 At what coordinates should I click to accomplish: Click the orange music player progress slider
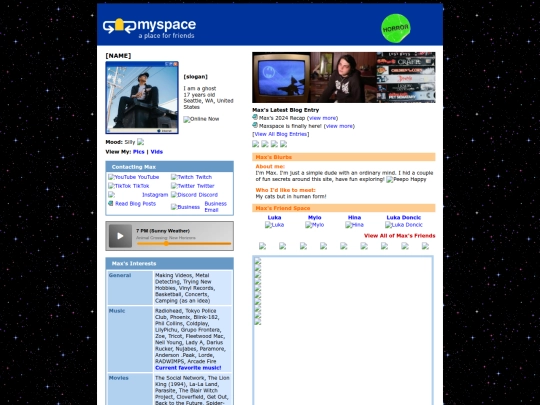tap(184, 243)
